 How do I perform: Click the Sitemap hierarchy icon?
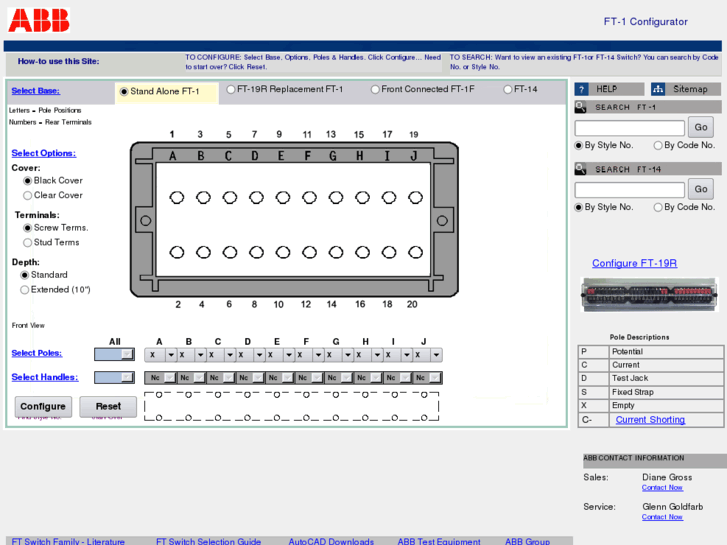click(658, 89)
